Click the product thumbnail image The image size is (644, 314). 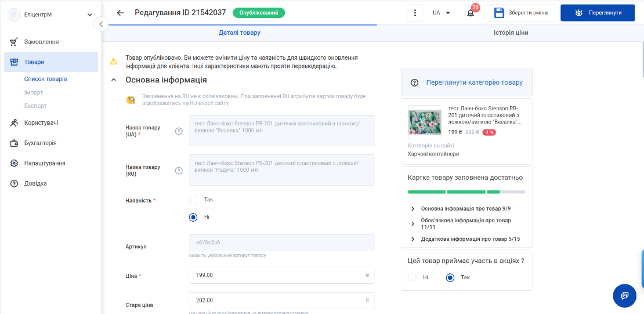pyautogui.click(x=425, y=122)
